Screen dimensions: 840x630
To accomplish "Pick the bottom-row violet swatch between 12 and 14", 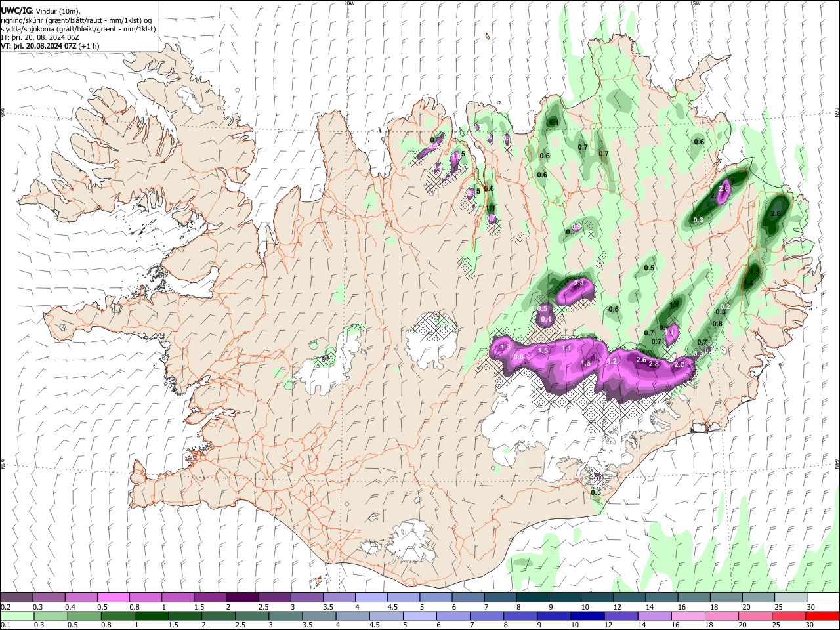I will coord(620,616).
